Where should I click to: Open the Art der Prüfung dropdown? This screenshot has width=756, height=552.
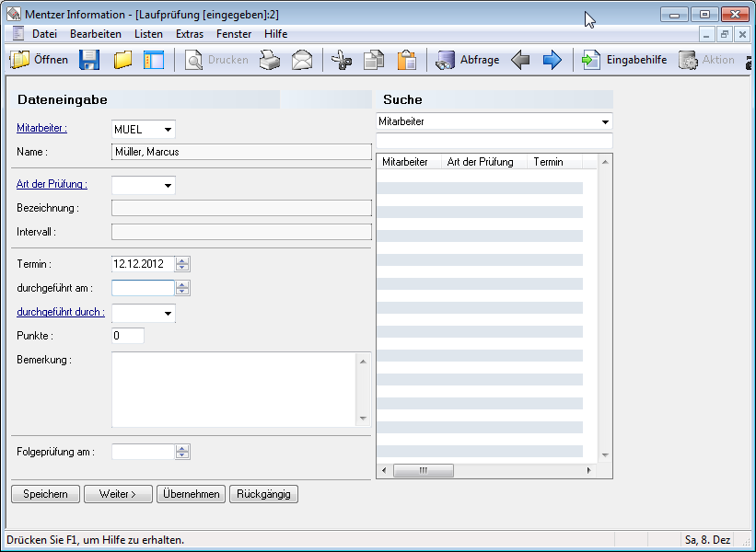[x=168, y=186]
